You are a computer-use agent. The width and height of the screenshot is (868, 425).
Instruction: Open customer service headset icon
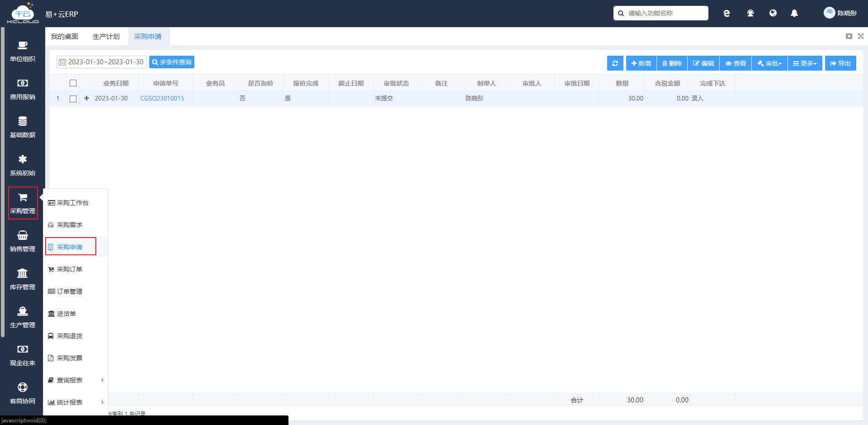click(750, 14)
